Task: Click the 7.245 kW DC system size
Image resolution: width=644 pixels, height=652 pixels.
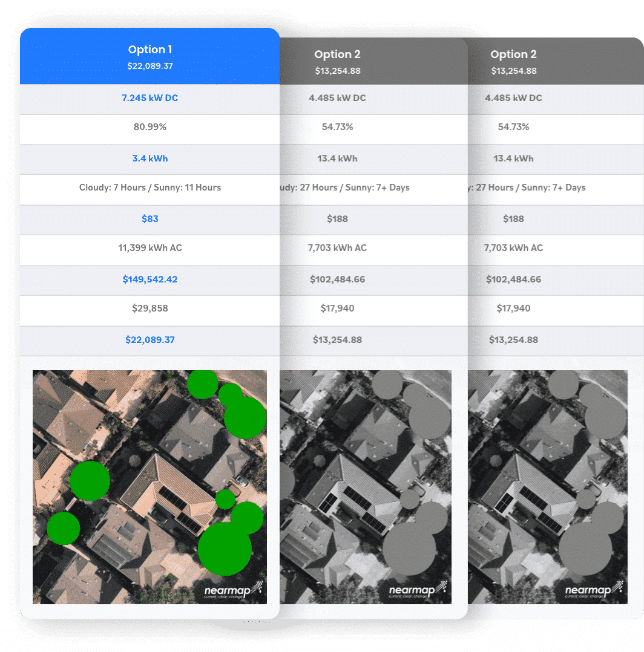Action: [x=149, y=98]
